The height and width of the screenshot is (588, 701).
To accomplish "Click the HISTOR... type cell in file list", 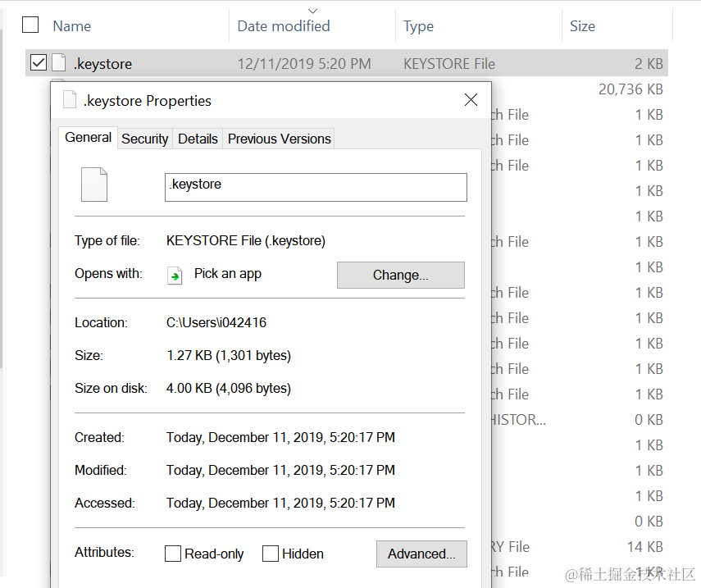I will point(519,419).
